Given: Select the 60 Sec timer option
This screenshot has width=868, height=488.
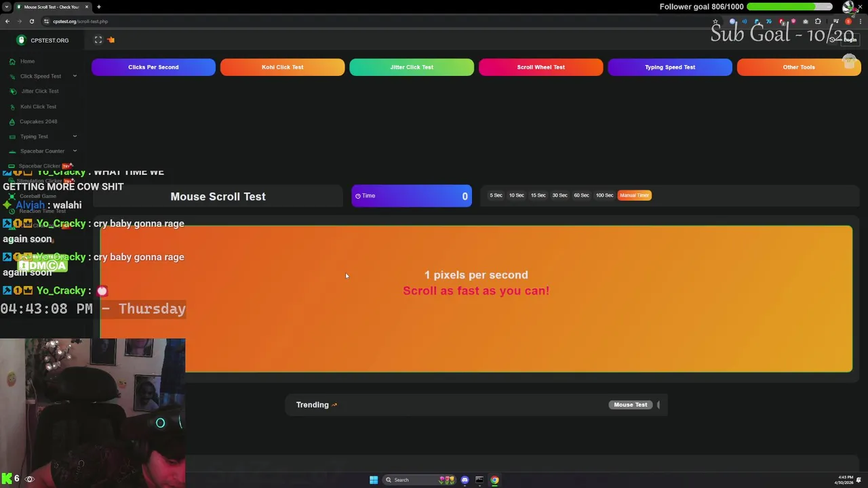Looking at the screenshot, I should pyautogui.click(x=581, y=195).
